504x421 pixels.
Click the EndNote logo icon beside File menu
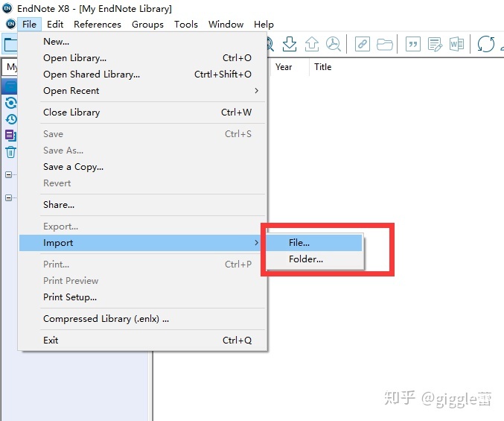(10, 24)
